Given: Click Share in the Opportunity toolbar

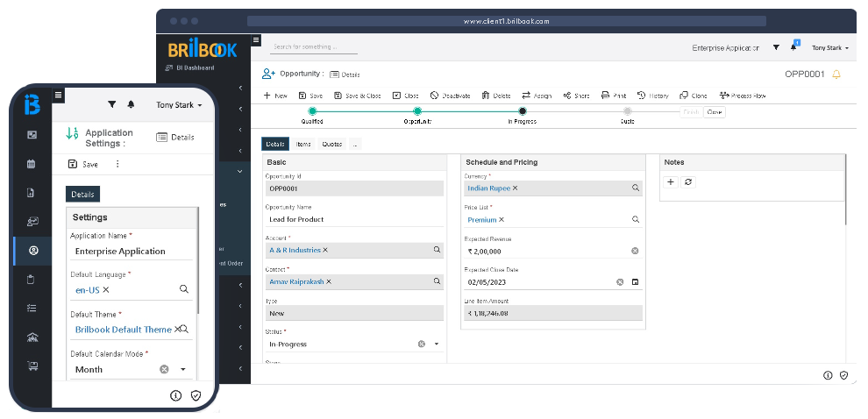Looking at the screenshot, I should (576, 96).
